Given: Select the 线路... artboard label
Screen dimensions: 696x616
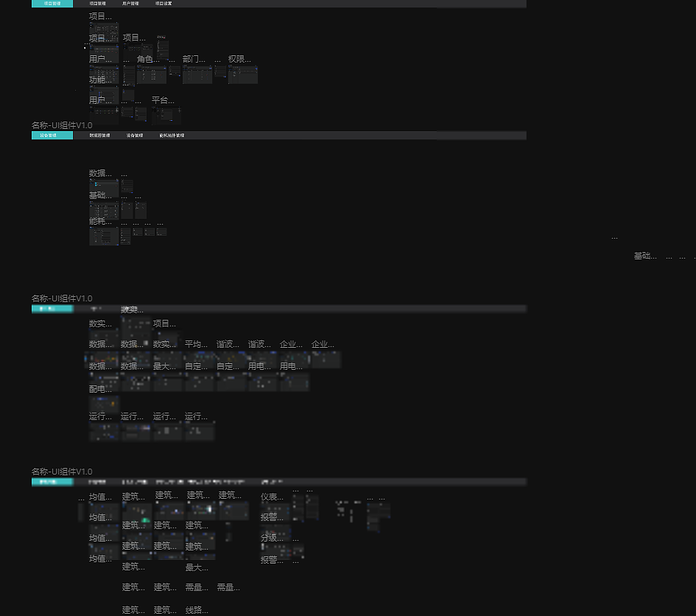Looking at the screenshot, I should (197, 610).
